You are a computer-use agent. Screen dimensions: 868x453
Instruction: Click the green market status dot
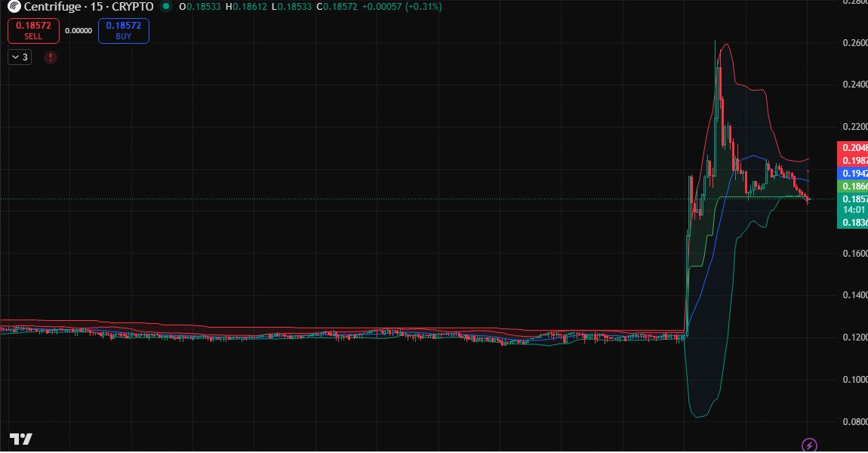[165, 7]
